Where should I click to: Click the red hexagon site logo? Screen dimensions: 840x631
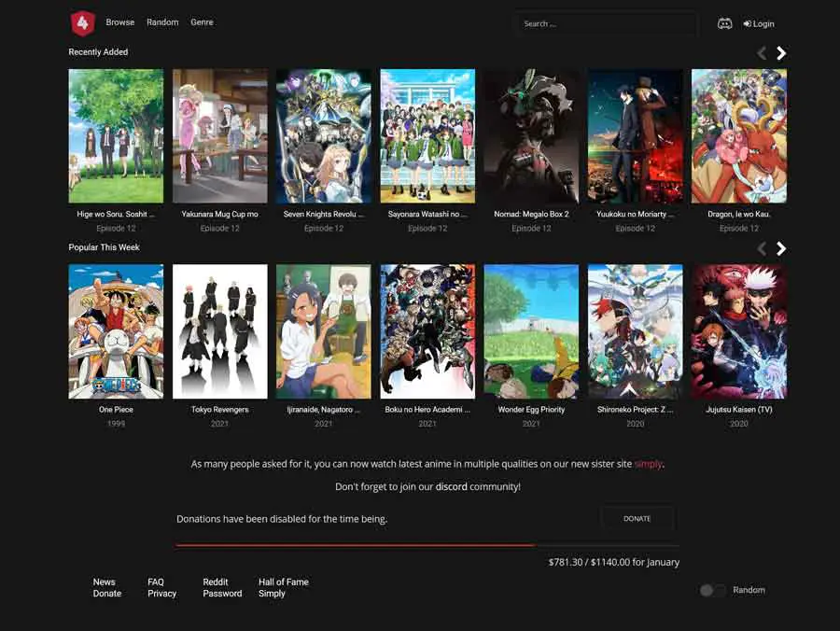[x=82, y=23]
